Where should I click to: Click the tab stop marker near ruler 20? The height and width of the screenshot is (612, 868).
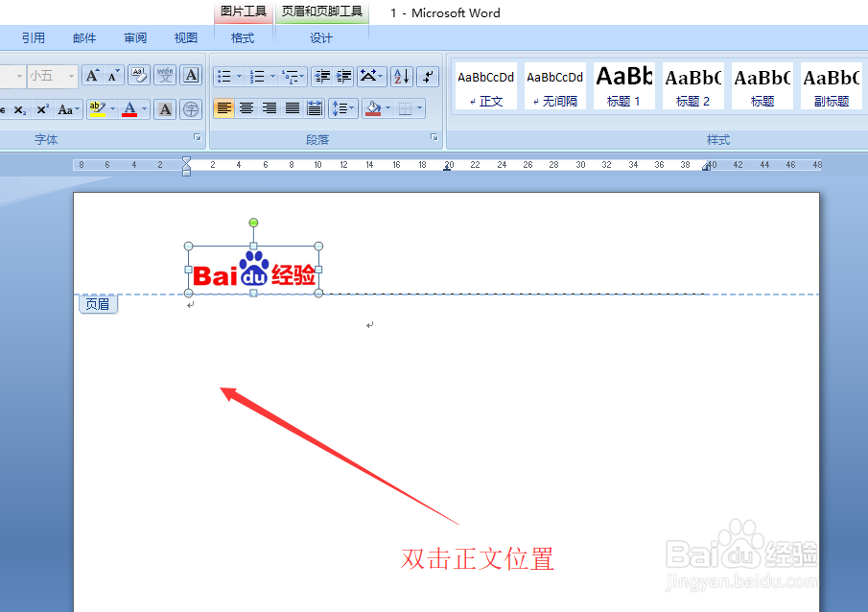[x=447, y=168]
